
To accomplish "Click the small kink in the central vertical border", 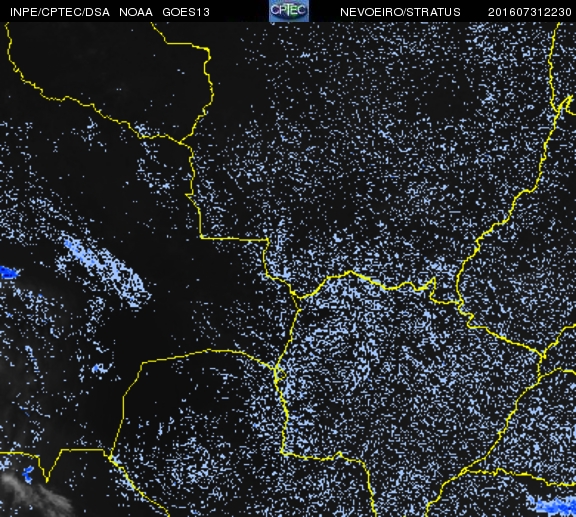I will click(x=281, y=374).
